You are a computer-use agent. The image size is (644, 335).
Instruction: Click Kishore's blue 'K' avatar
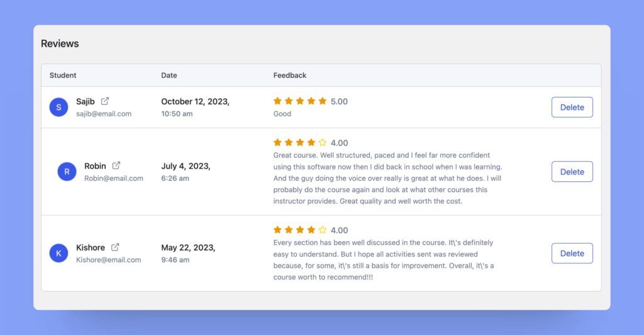(x=58, y=253)
